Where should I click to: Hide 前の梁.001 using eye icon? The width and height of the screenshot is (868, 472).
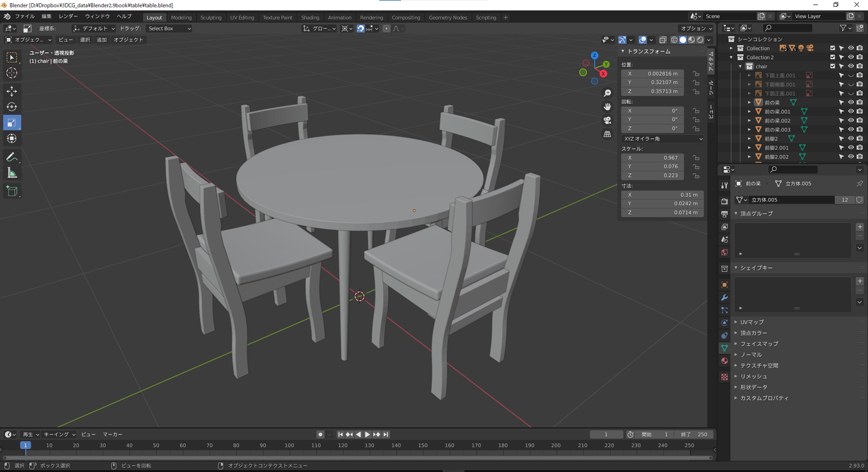(x=851, y=112)
